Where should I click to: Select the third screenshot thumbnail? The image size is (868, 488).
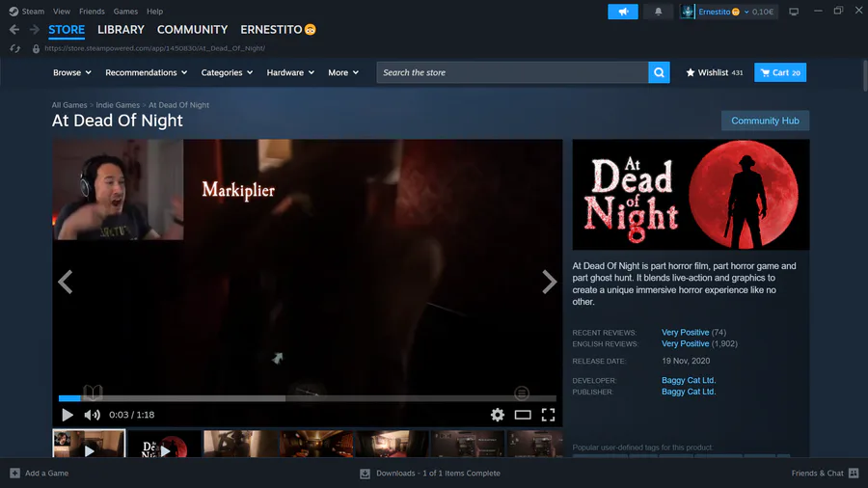tap(241, 445)
